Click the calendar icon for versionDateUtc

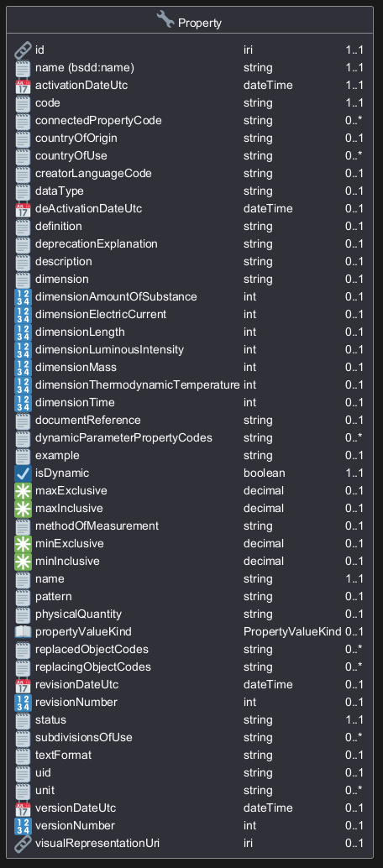click(x=23, y=808)
